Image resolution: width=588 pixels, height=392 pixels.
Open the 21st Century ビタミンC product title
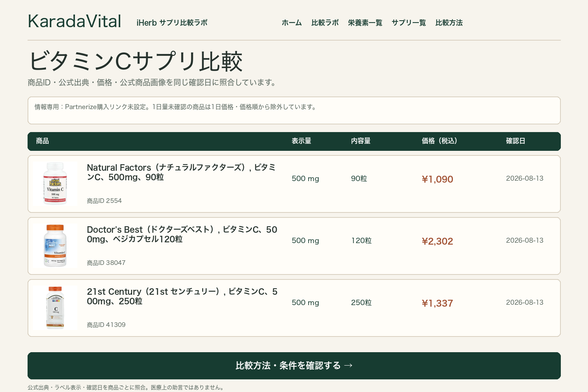coord(182,296)
